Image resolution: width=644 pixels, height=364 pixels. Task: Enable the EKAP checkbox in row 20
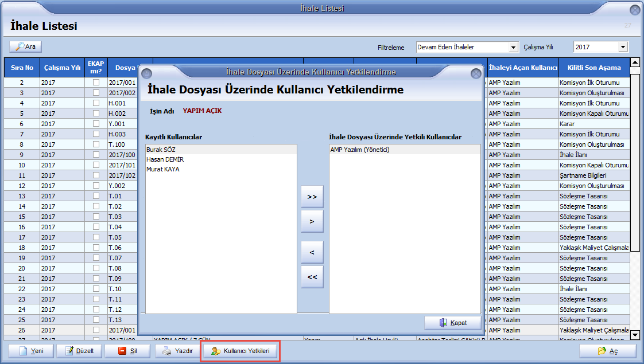pyautogui.click(x=96, y=268)
